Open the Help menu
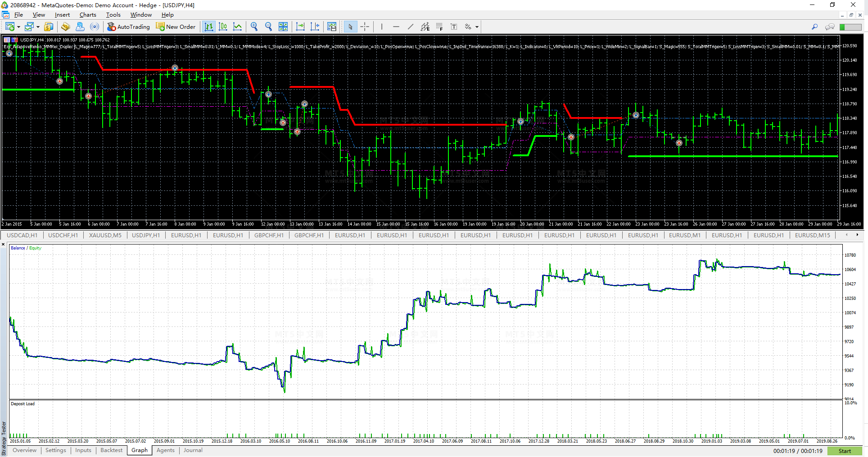 click(167, 15)
